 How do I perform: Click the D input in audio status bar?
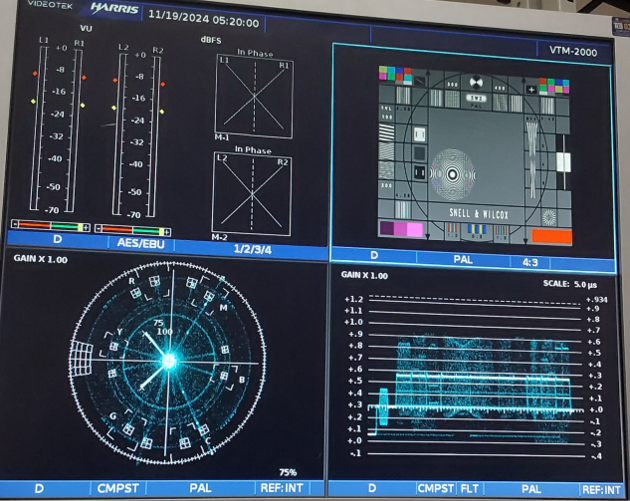pyautogui.click(x=57, y=239)
